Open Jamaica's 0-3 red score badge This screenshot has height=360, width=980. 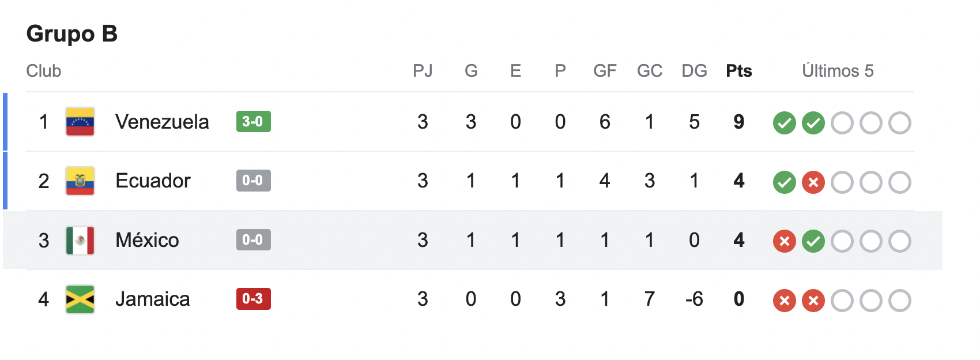click(x=253, y=299)
